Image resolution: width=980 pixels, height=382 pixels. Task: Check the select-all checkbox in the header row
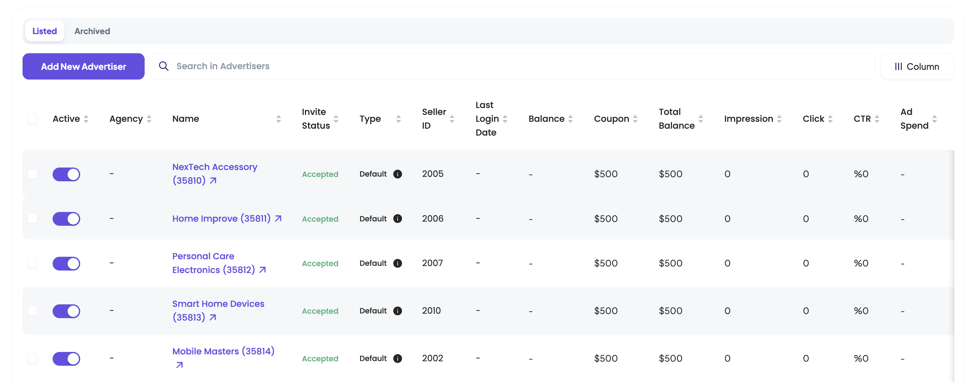point(33,119)
